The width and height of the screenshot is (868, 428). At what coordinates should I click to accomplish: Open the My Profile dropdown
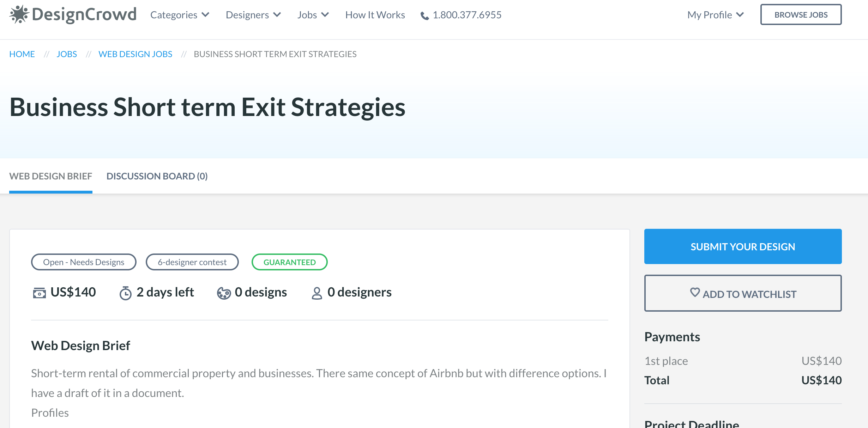pos(715,15)
